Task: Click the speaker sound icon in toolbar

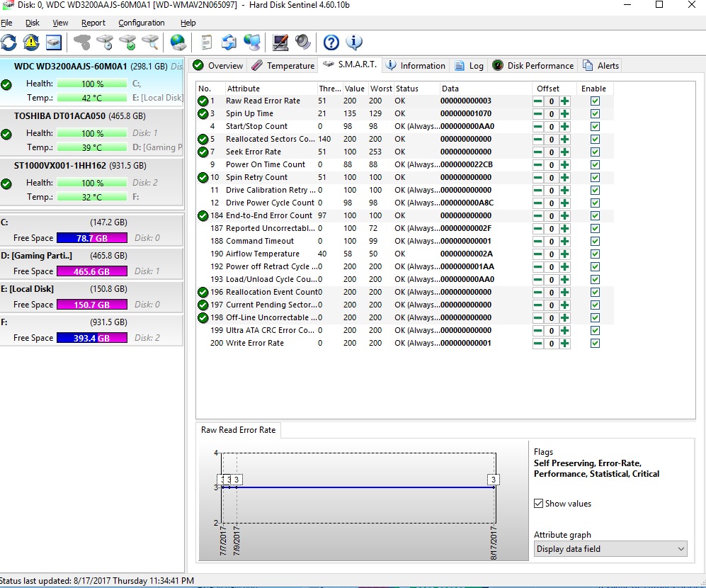Action: tap(303, 43)
